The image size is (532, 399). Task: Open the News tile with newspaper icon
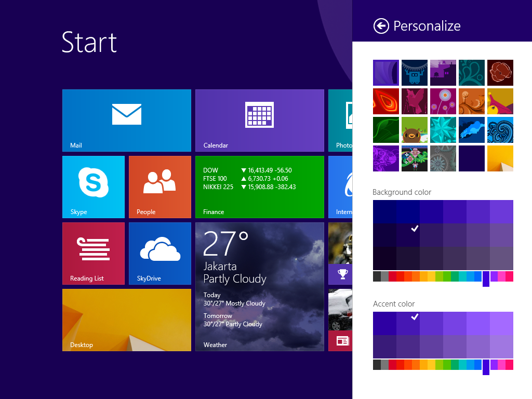coord(340,341)
